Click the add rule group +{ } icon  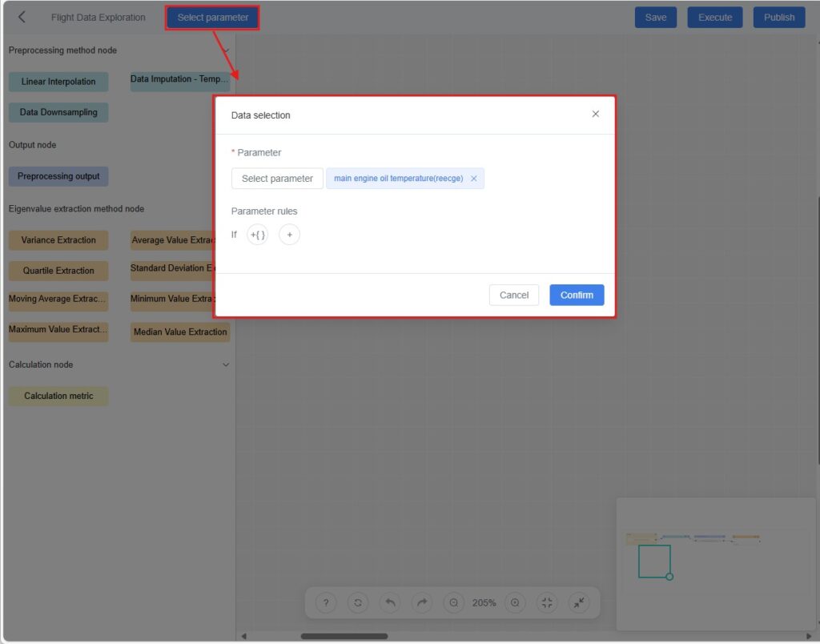pyautogui.click(x=257, y=235)
